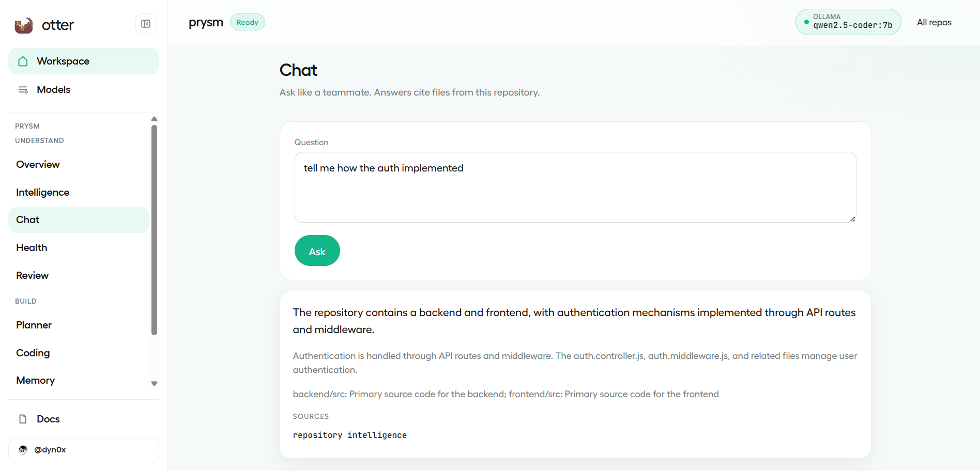Viewport: 980px width, 471px height.
Task: Click the Docs file icon
Action: (x=23, y=419)
